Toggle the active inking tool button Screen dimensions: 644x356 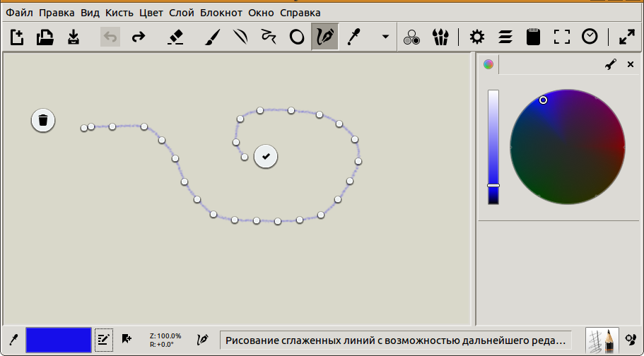pyautogui.click(x=325, y=37)
